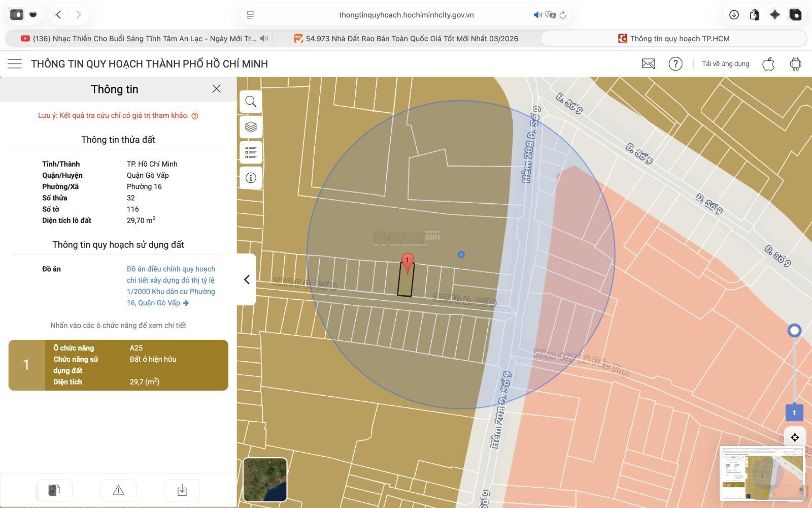Open the feedback envelope icon
The height and width of the screenshot is (508, 812).
pyautogui.click(x=648, y=64)
